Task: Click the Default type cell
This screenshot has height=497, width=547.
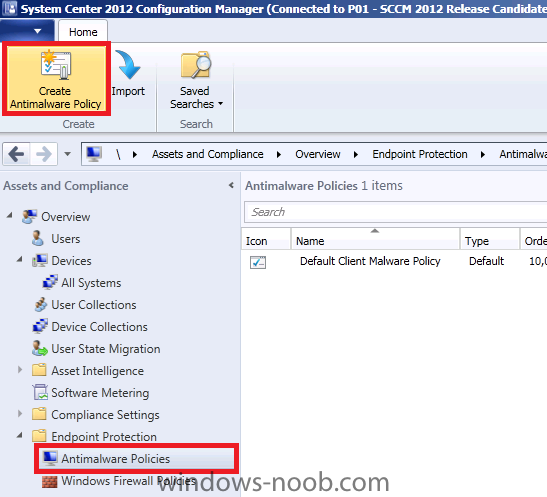Action: [486, 261]
